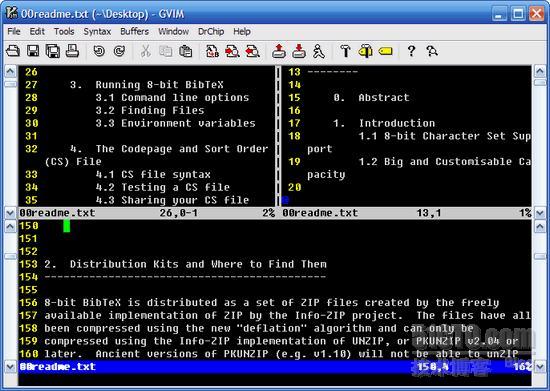The width and height of the screenshot is (550, 391).
Task: Click the Undo toolbar icon
Action: tap(99, 51)
